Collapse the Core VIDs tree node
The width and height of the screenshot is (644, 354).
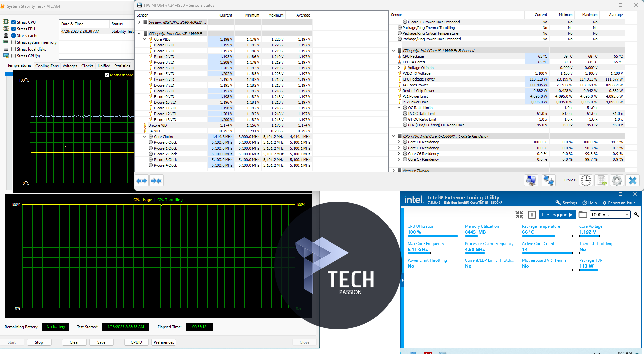[x=145, y=39]
